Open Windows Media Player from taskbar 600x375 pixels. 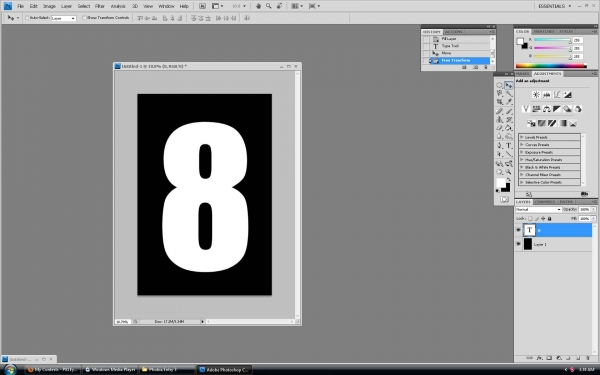(110, 370)
